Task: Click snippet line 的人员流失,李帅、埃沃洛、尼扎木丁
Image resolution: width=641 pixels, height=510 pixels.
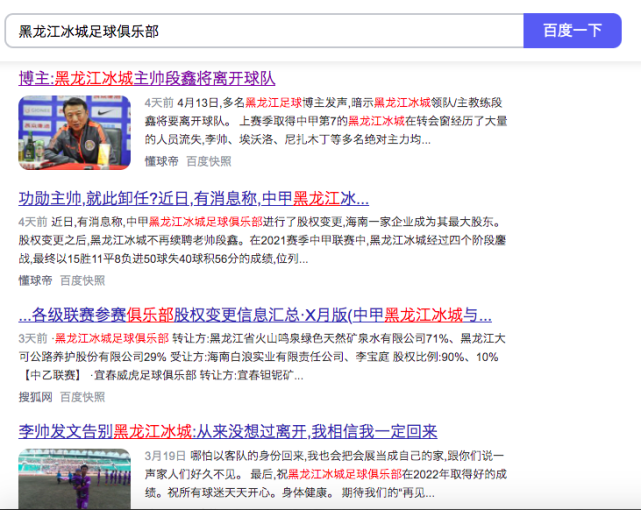Action: [x=287, y=140]
